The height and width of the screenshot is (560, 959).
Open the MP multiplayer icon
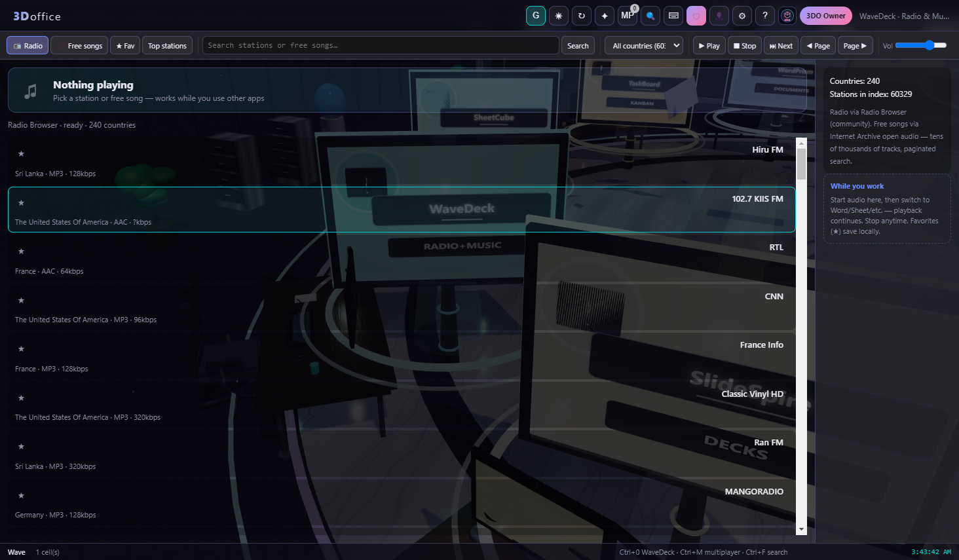pos(628,16)
